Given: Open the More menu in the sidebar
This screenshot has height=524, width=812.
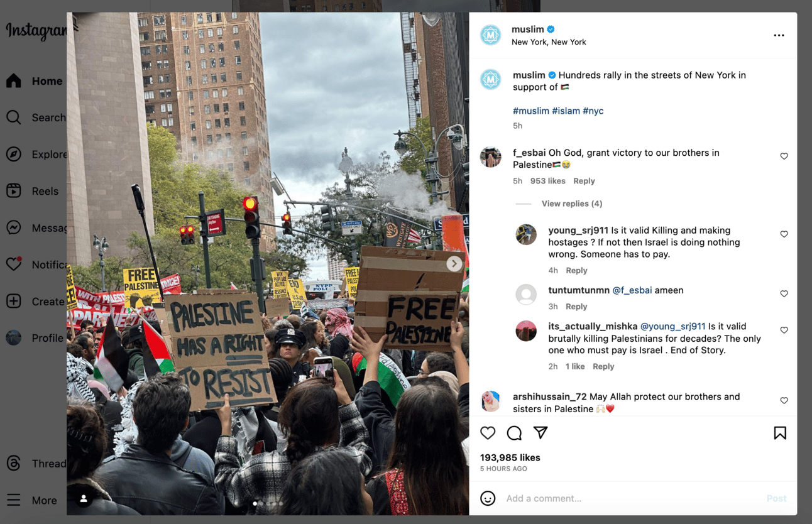Looking at the screenshot, I should [x=33, y=500].
